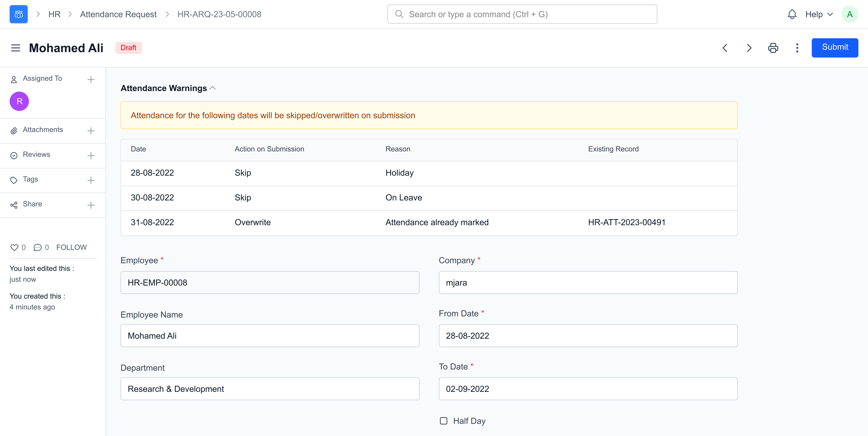Navigate to Attendance Request breadcrumb

pyautogui.click(x=118, y=14)
